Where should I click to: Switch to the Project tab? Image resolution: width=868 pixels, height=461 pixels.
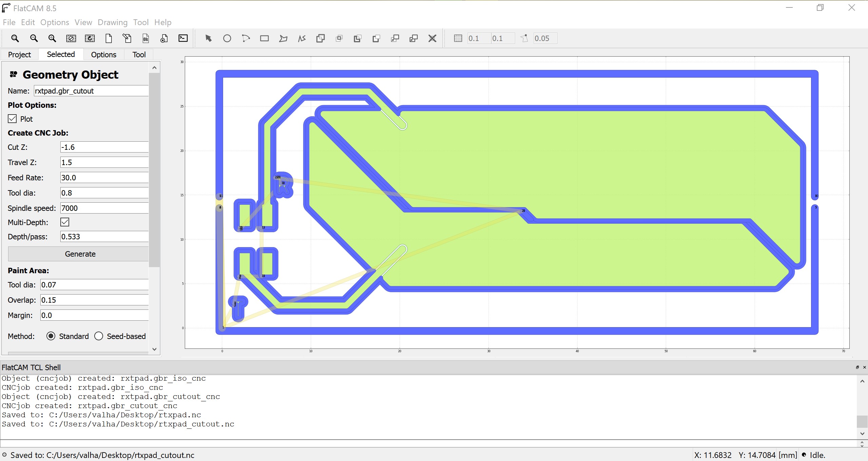tap(19, 55)
